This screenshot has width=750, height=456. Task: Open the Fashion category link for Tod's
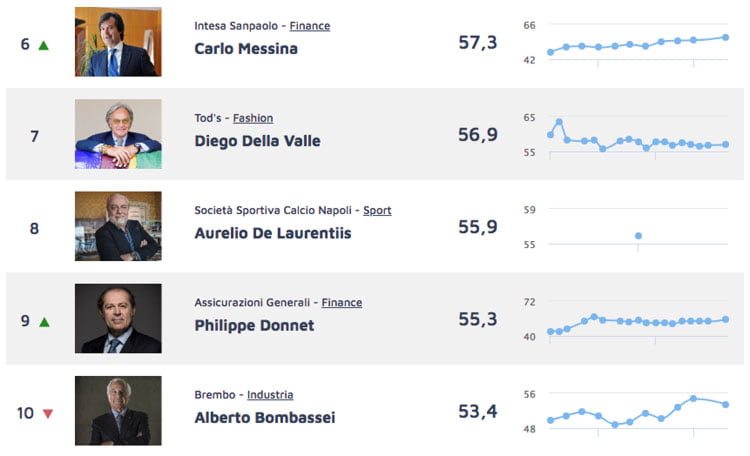[253, 118]
